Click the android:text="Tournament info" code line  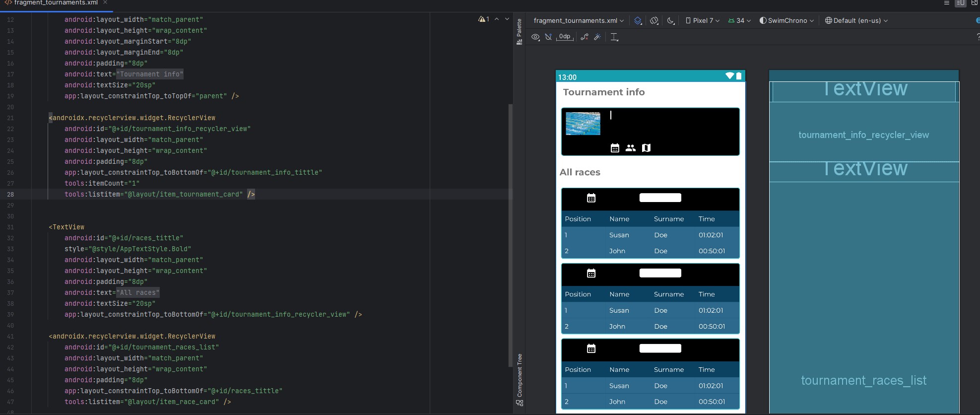click(x=124, y=74)
